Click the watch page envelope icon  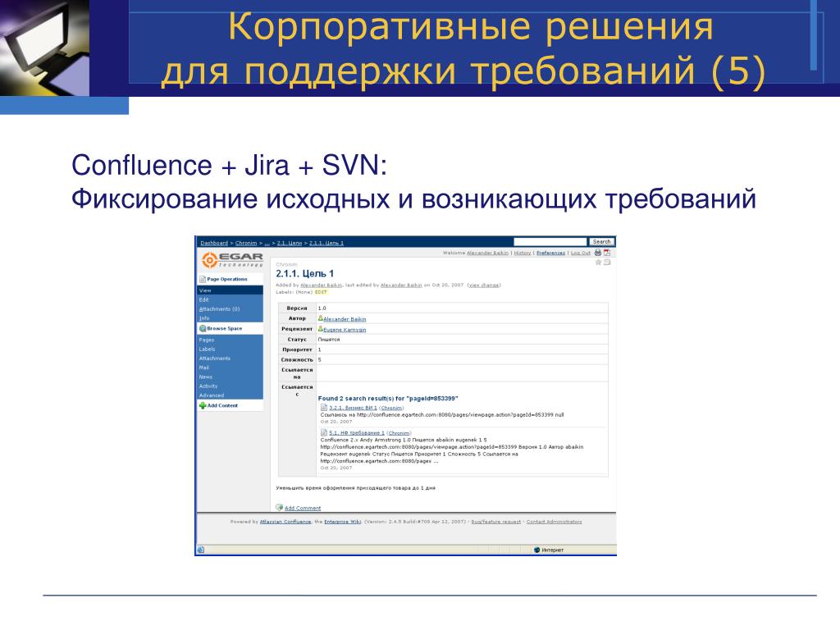click(608, 262)
